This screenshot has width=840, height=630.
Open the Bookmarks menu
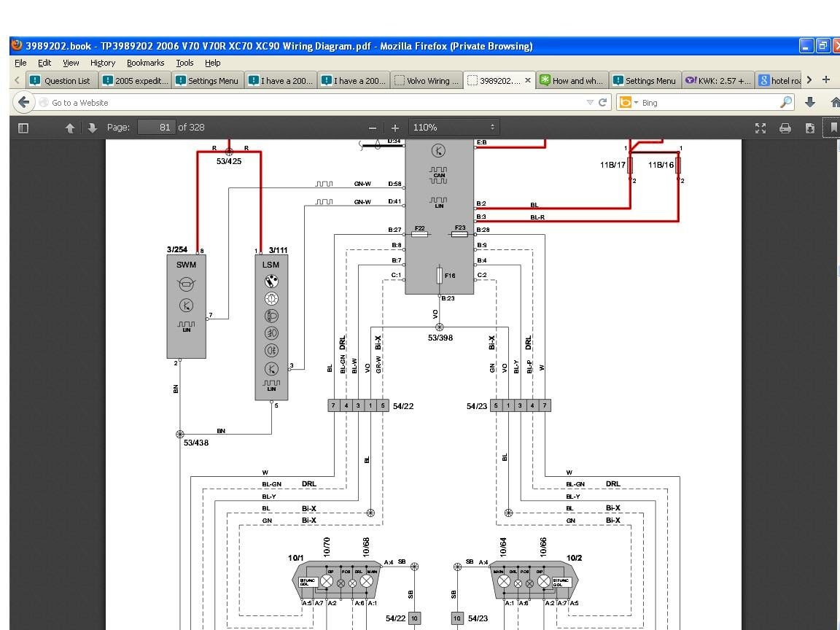click(145, 63)
